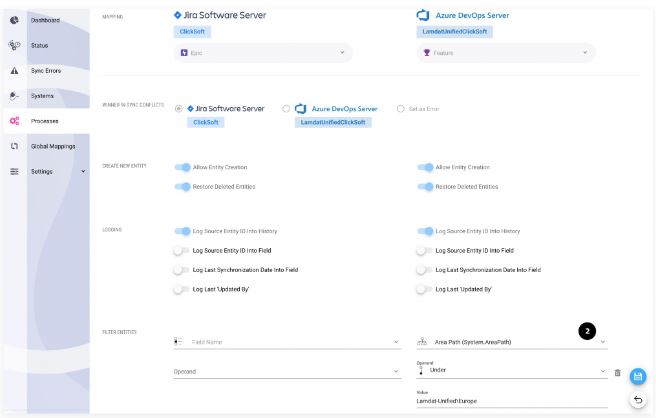Enable Azure Log Last Synchronization Date Into Field
The height and width of the screenshot is (418, 656).
[424, 270]
